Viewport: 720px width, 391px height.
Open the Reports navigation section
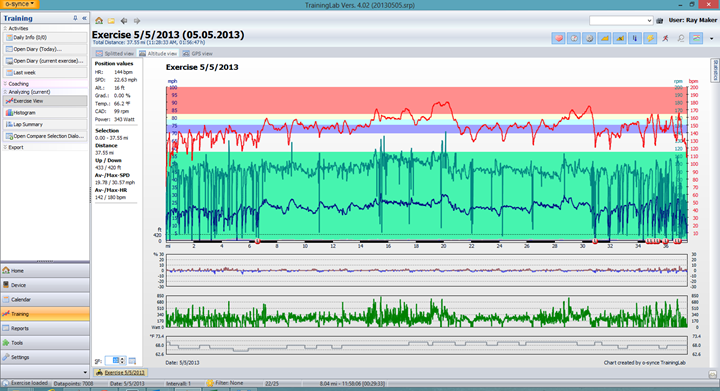45,329
